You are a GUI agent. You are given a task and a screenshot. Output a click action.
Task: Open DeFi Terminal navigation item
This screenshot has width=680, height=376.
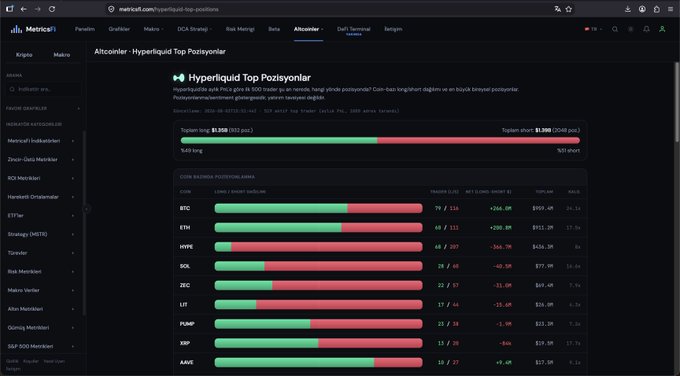353,29
